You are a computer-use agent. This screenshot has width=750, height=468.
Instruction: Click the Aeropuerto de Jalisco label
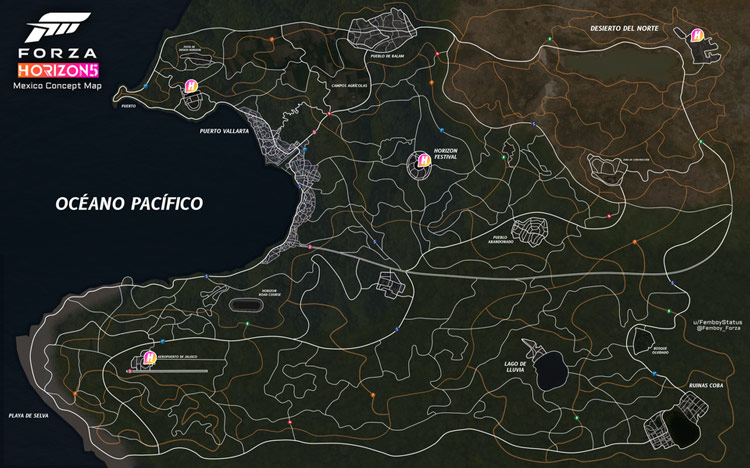tap(177, 357)
